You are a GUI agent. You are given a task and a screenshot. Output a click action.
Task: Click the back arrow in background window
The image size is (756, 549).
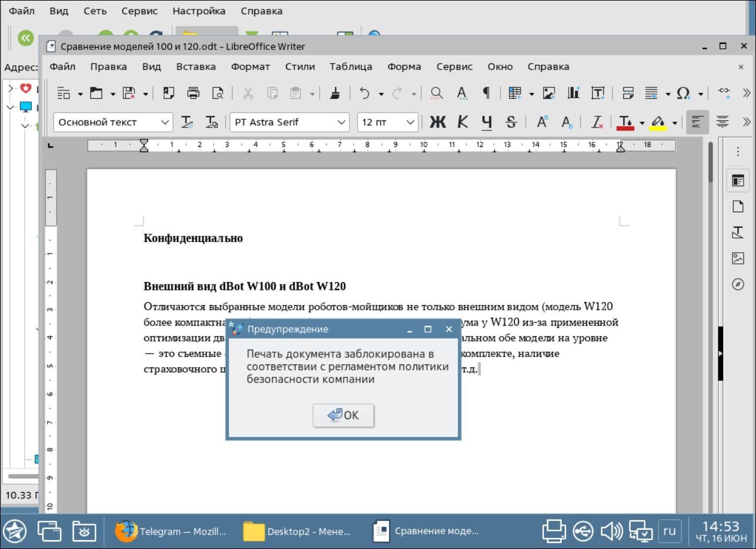[25, 38]
